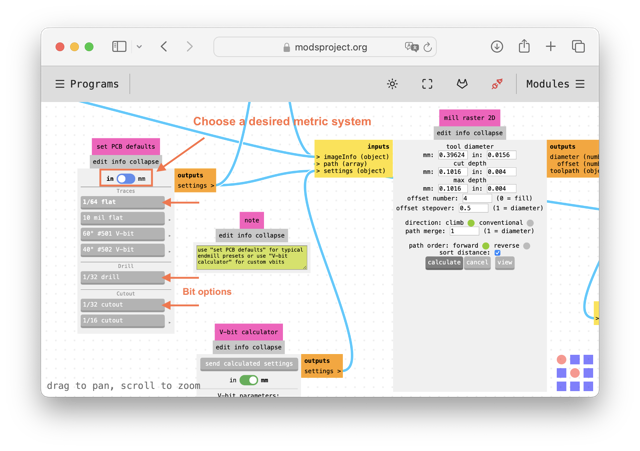The image size is (640, 451).
Task: Click edit on set PCB defaults module
Action: click(100, 162)
